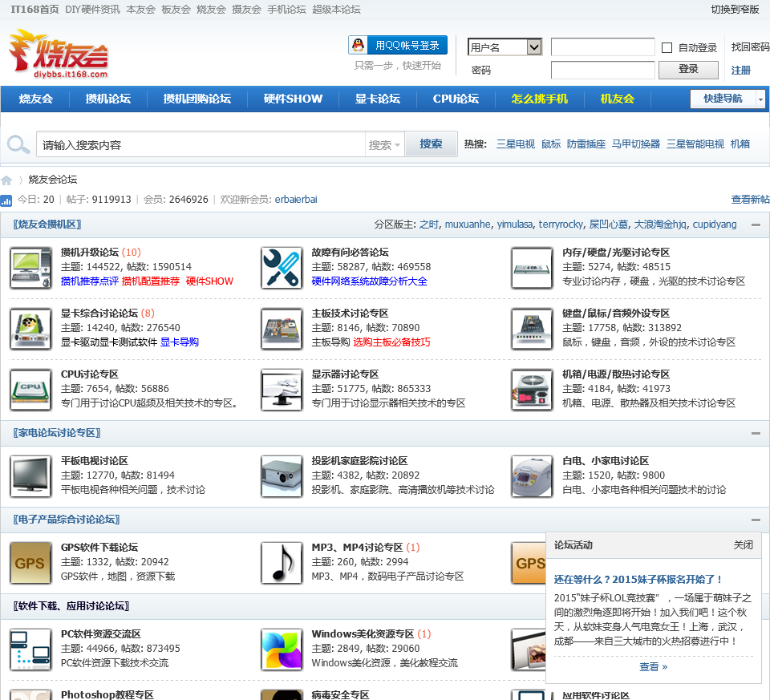Open 投影机家庭影院讨论区 projector icon
770x700 pixels.
pyautogui.click(x=282, y=476)
